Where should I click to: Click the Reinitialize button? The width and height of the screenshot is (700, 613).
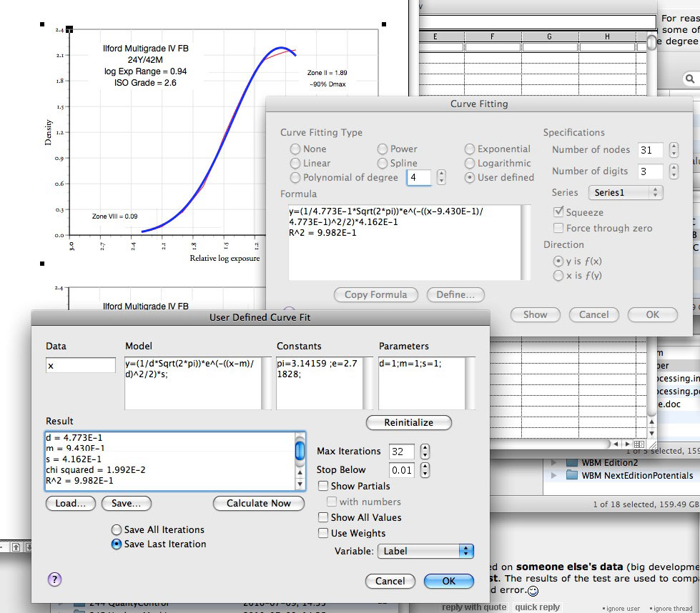tap(408, 422)
